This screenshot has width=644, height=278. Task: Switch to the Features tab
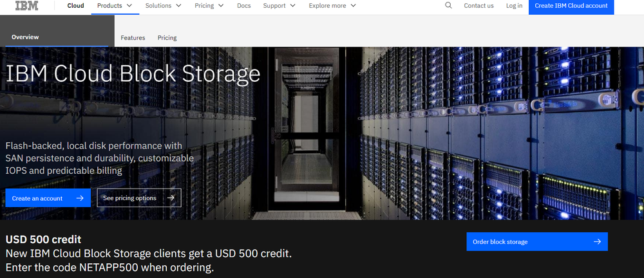133,38
